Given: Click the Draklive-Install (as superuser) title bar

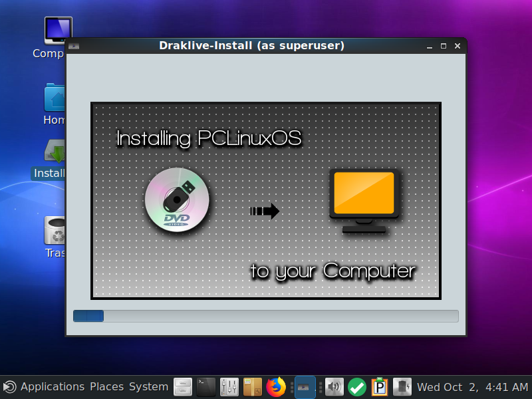Looking at the screenshot, I should (252, 46).
